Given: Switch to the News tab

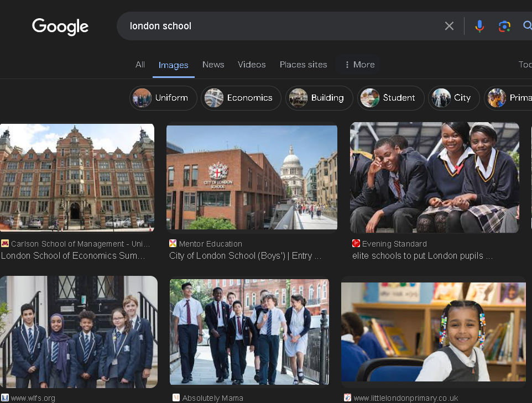Looking at the screenshot, I should click(x=213, y=65).
